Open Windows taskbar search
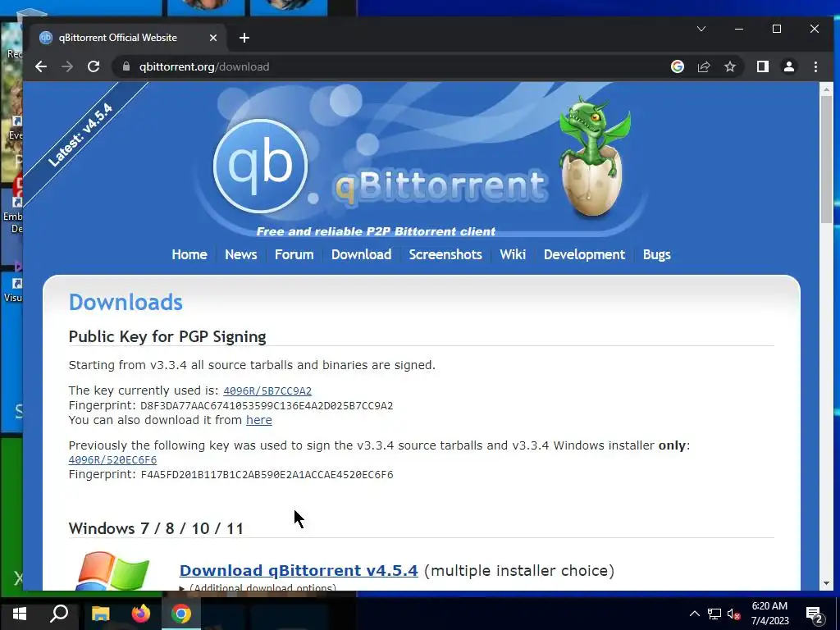840x630 pixels. click(x=59, y=614)
